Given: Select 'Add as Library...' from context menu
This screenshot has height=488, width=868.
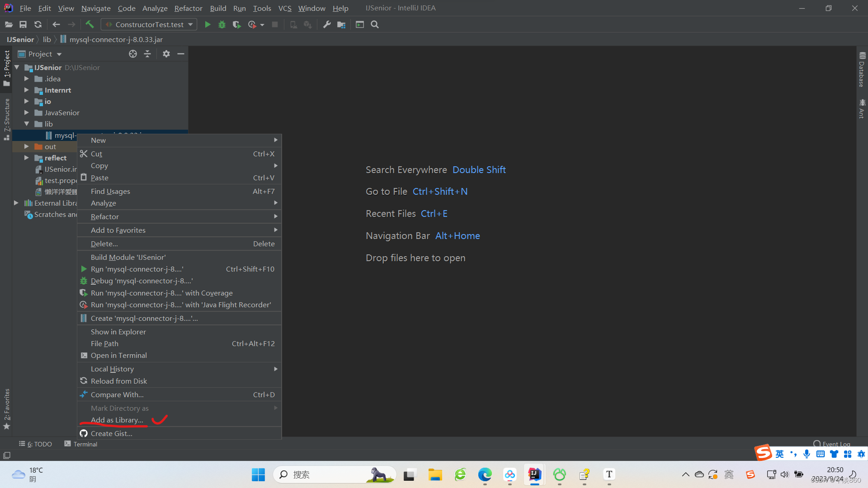Looking at the screenshot, I should click(x=117, y=420).
